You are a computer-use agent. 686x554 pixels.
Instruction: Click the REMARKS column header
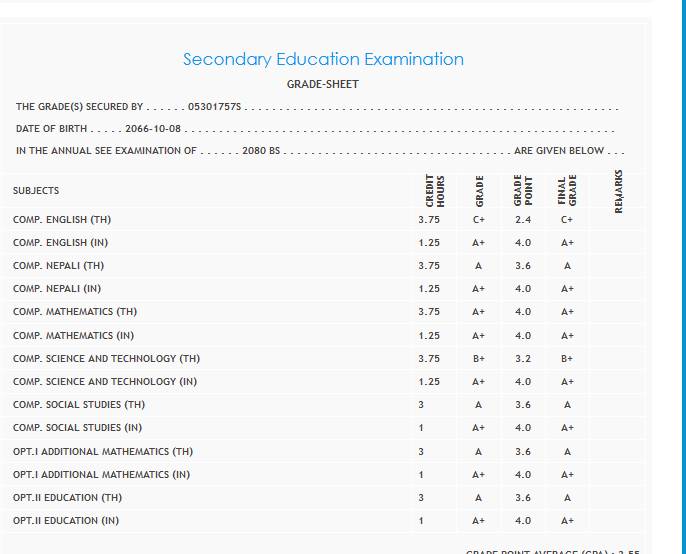(618, 190)
